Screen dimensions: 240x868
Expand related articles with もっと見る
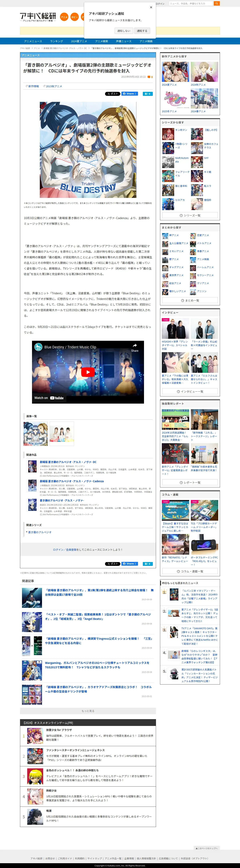click(88, 711)
